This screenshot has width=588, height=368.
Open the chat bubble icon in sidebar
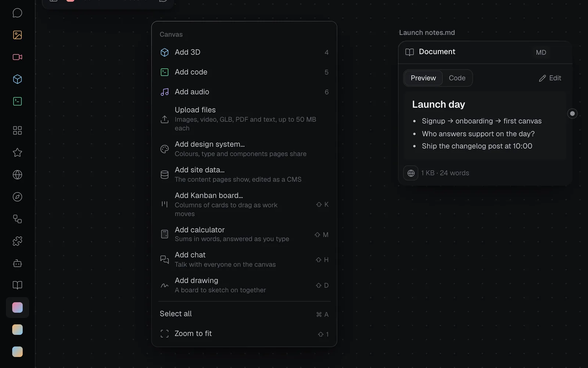[x=17, y=13]
